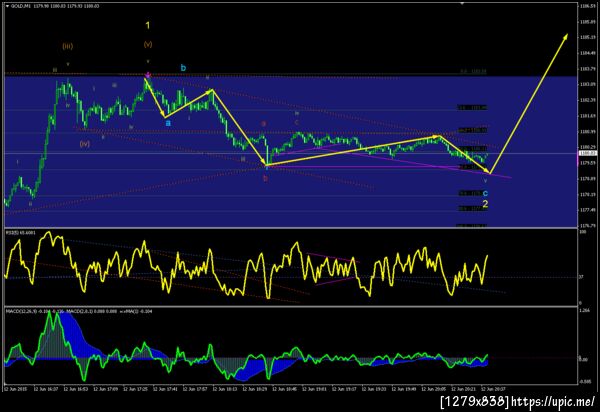600x412 pixels.
Task: Select the yellow wave label 2
Action: click(x=485, y=204)
